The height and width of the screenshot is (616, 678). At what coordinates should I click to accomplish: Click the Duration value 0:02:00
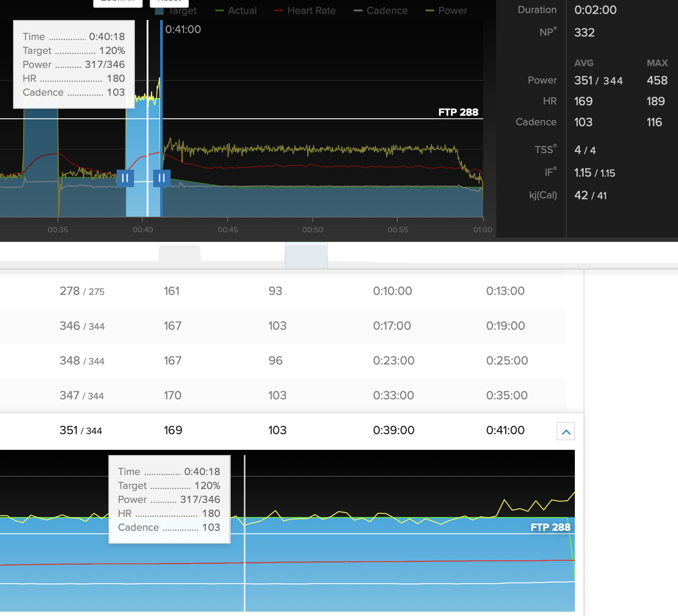click(596, 10)
